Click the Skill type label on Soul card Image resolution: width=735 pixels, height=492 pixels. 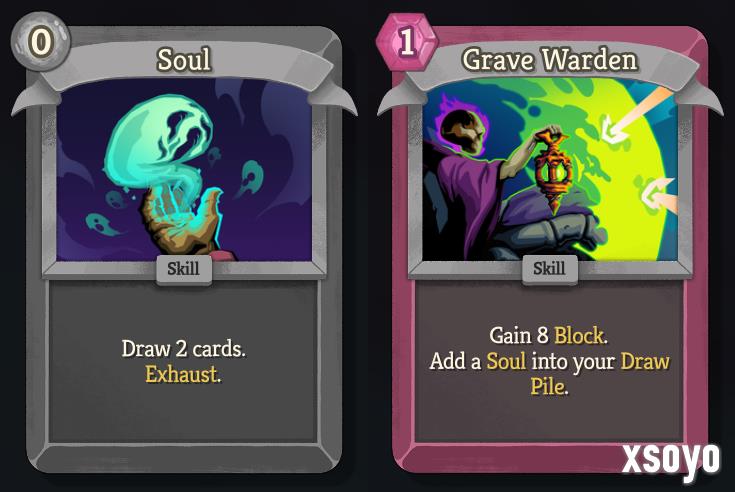coord(184,269)
